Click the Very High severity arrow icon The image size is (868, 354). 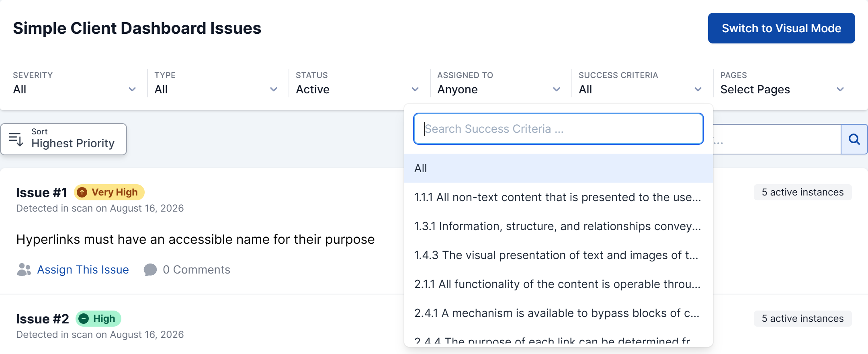click(x=82, y=192)
